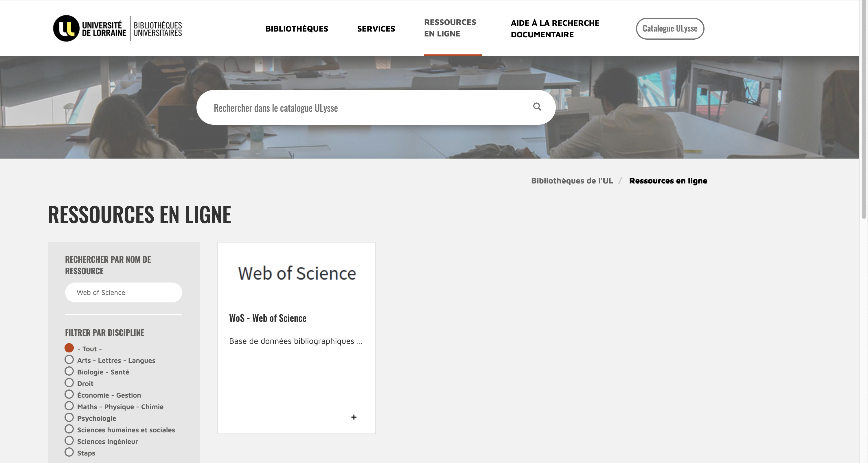Expand the WoS card plus icon
Viewport: 868px width, 463px height.
pos(354,417)
